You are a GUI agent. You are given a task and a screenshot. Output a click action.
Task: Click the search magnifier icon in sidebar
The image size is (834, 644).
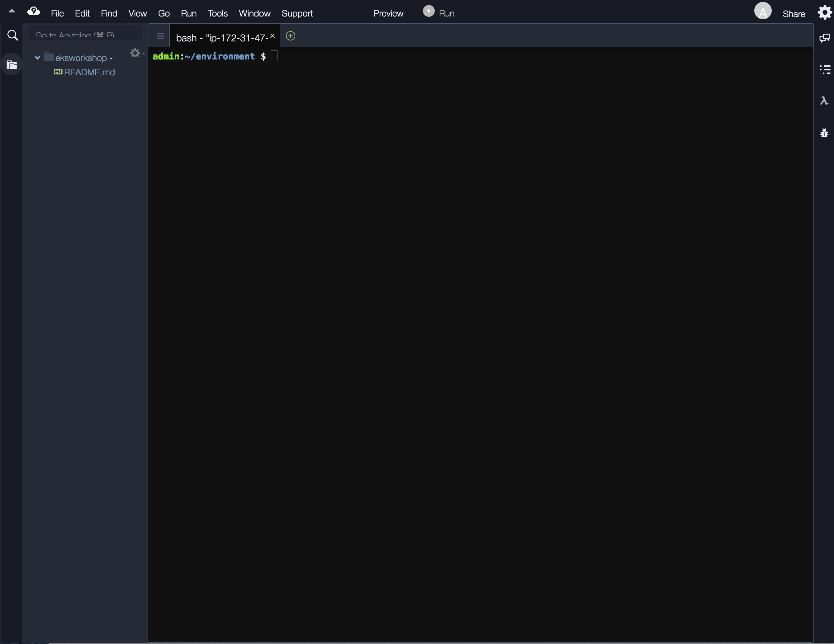[12, 35]
